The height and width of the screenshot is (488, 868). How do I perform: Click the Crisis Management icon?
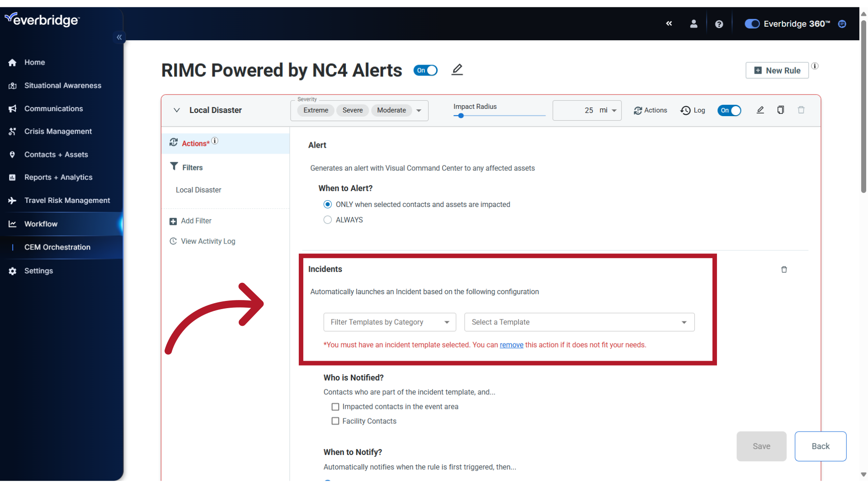coord(12,131)
